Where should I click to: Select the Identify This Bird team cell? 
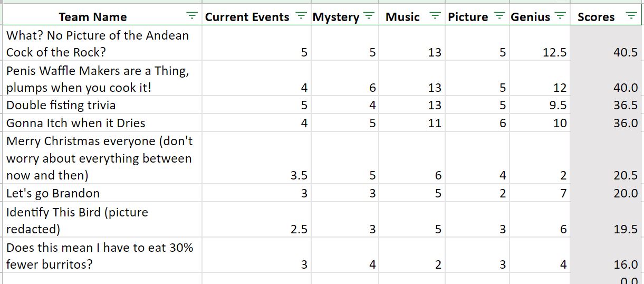[x=103, y=221]
